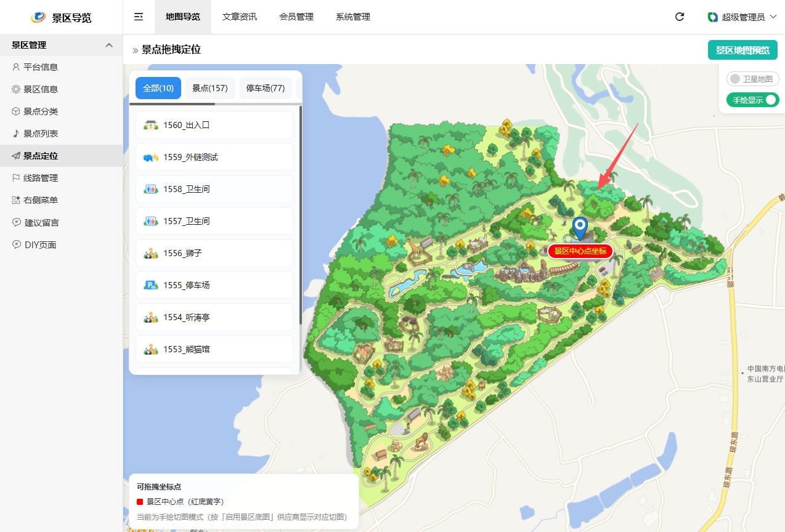Select the 景点(157) category tab
This screenshot has height=532, width=785.
tap(210, 88)
